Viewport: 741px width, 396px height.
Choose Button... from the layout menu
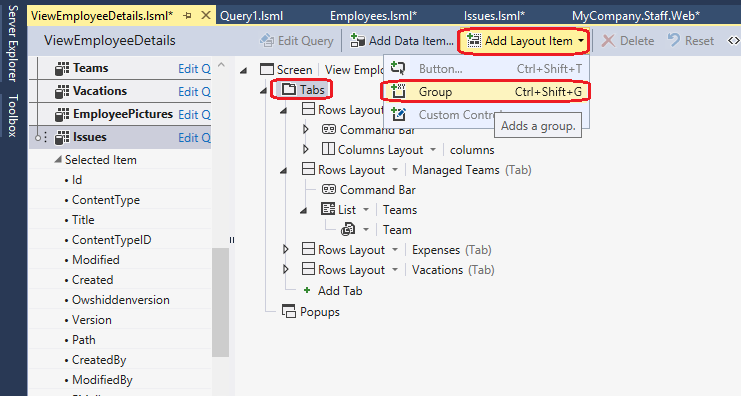pos(486,69)
